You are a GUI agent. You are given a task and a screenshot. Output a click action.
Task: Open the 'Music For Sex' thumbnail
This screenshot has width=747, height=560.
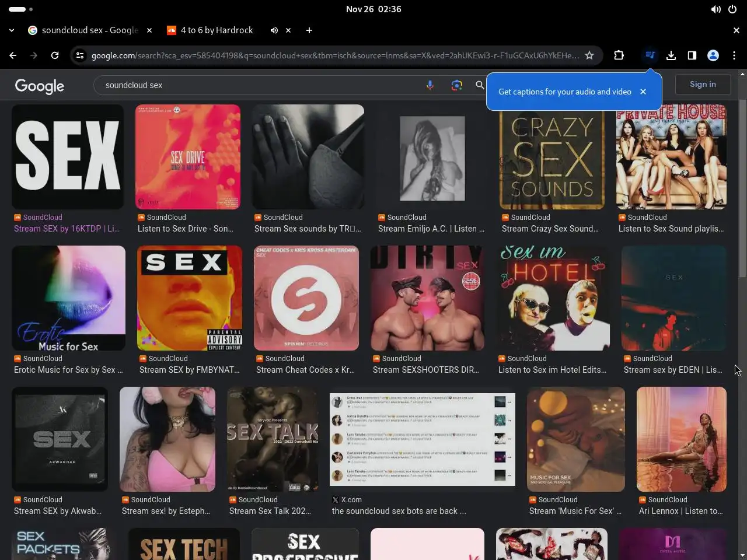click(576, 439)
